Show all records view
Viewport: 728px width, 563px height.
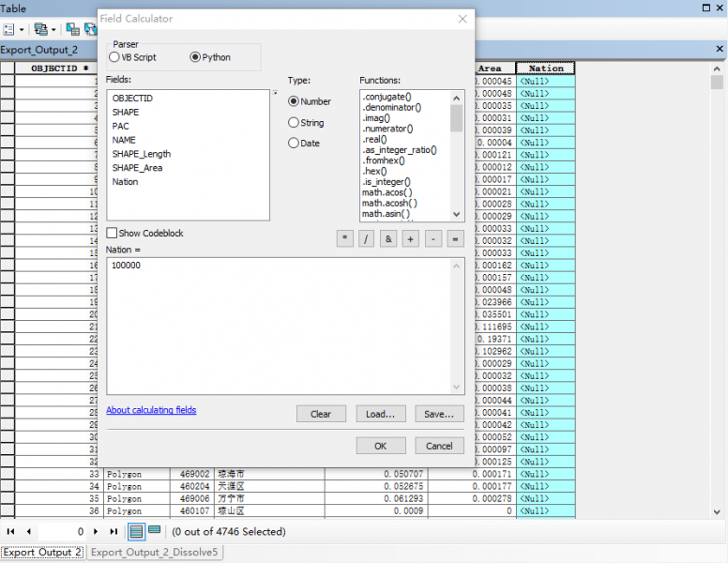coord(136,531)
